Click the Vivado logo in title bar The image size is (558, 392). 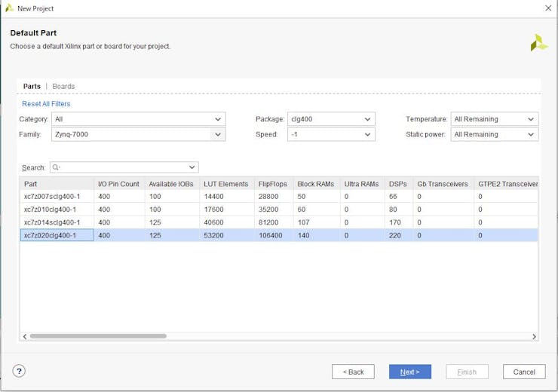click(x=9, y=8)
